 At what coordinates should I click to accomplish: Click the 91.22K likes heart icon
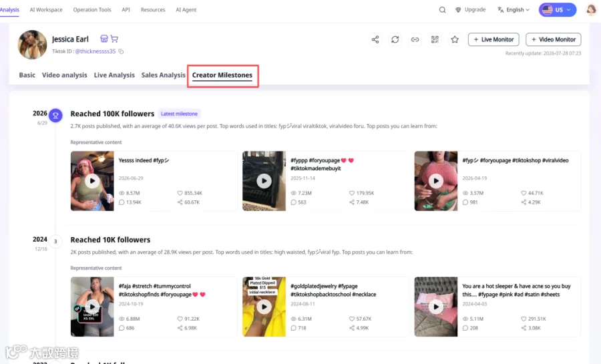pyautogui.click(x=180, y=319)
